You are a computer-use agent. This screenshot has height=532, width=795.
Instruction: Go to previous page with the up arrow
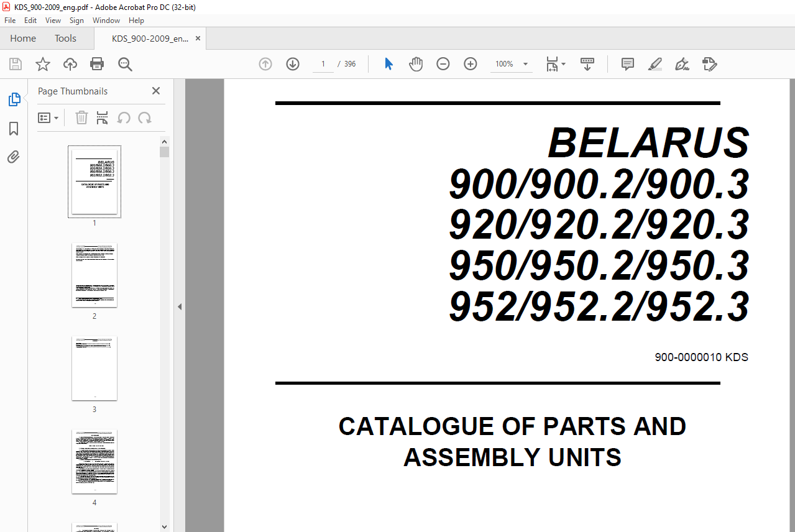[265, 64]
